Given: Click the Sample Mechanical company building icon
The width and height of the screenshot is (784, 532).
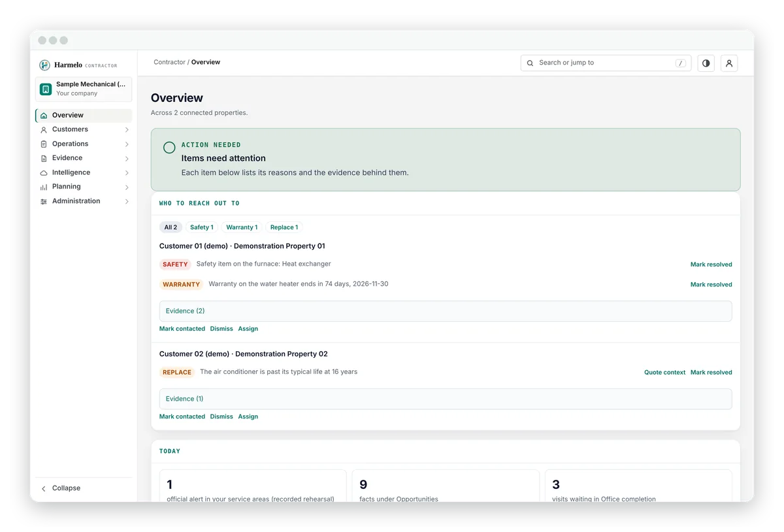Looking at the screenshot, I should 46,89.
